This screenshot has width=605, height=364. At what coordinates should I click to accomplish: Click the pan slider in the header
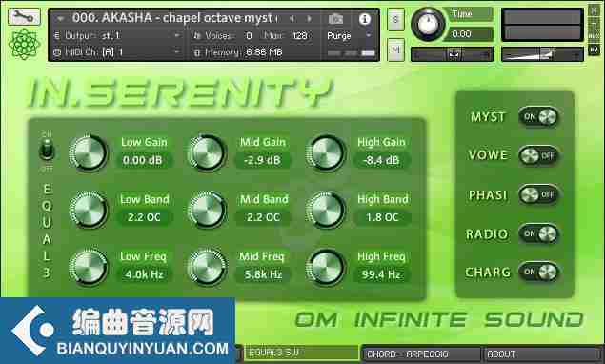(452, 54)
